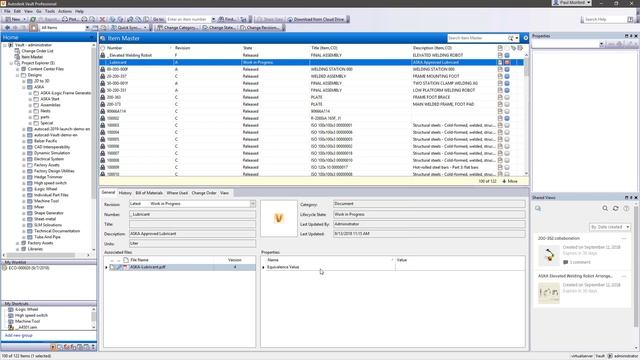Image resolution: width=640 pixels, height=360 pixels.
Task: Click Add new group link
Action: pyautogui.click(x=18, y=336)
